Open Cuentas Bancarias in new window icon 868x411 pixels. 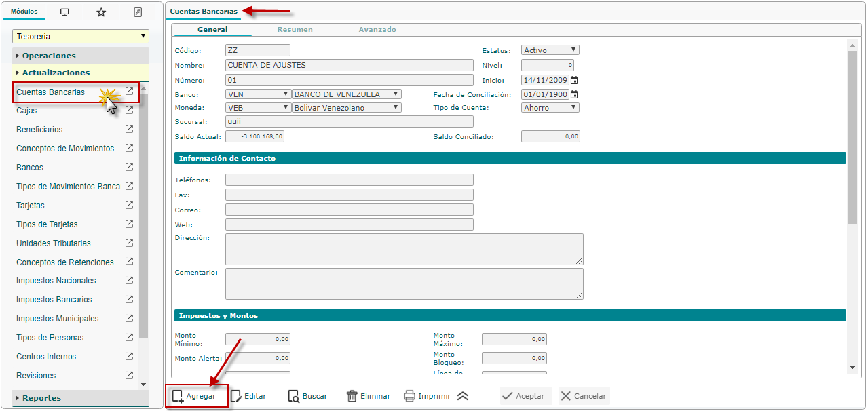pyautogui.click(x=129, y=92)
